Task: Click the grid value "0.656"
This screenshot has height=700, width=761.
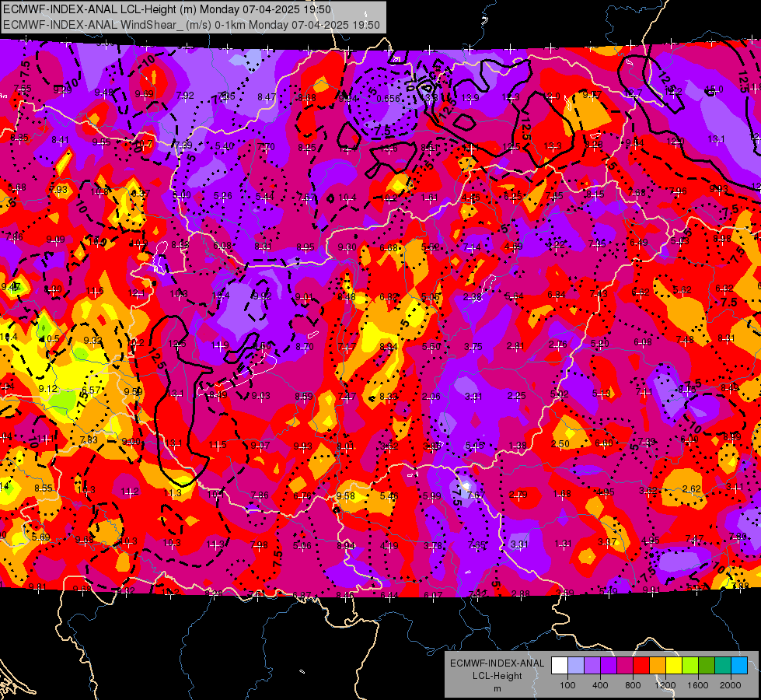Action: tap(388, 99)
